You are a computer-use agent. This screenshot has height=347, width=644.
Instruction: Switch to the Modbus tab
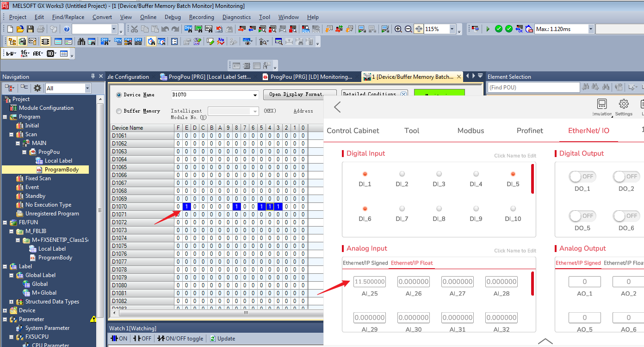471,131
